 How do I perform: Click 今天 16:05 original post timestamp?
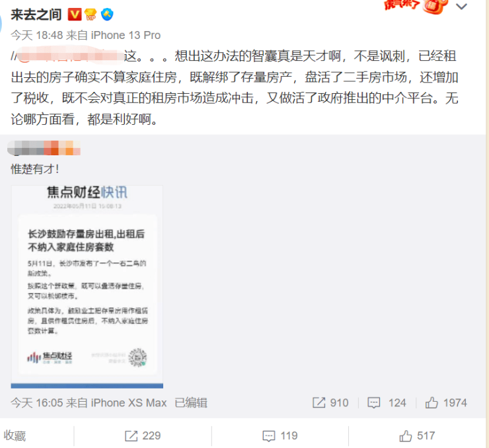point(37,403)
